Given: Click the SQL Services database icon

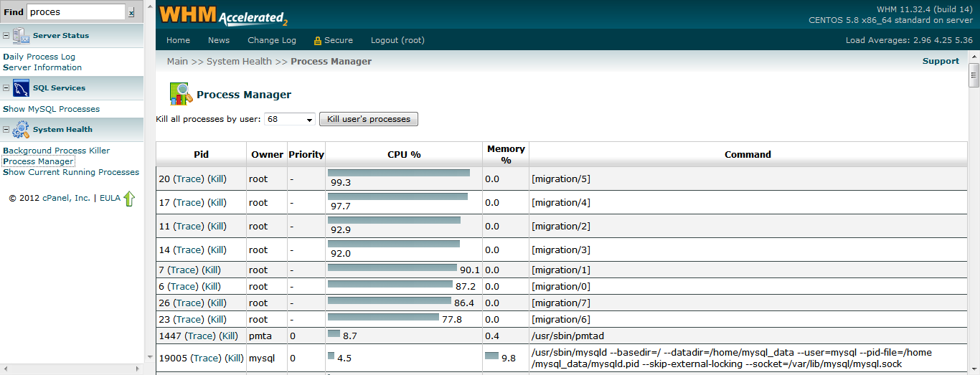Looking at the screenshot, I should [21, 87].
